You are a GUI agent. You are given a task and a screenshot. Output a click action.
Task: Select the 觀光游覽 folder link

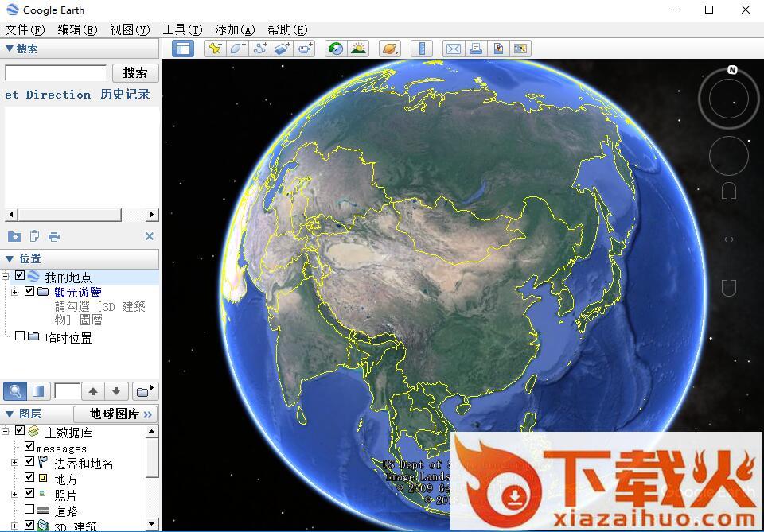pos(77,292)
